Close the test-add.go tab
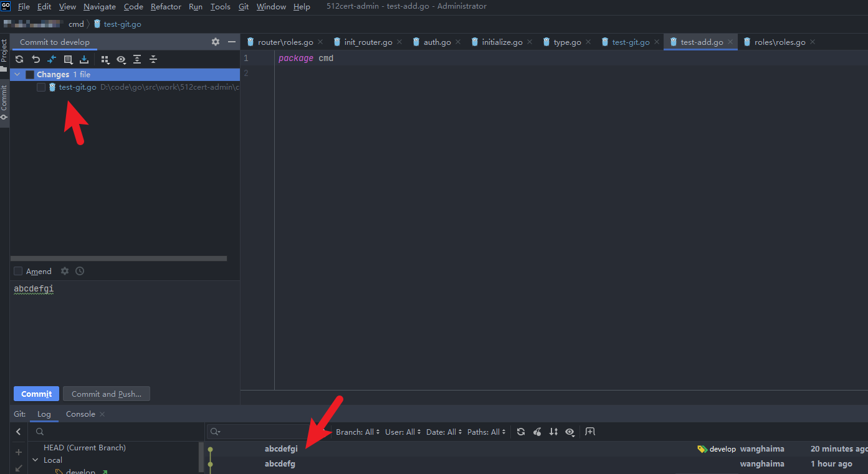The height and width of the screenshot is (474, 868). [x=730, y=42]
